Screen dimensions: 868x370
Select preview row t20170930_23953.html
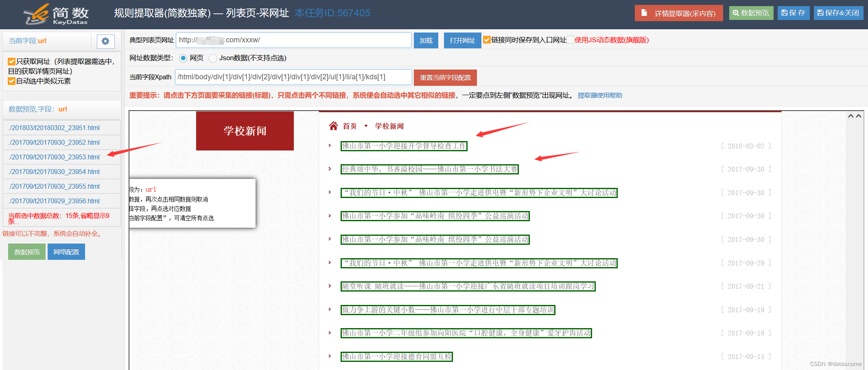pyautogui.click(x=61, y=157)
